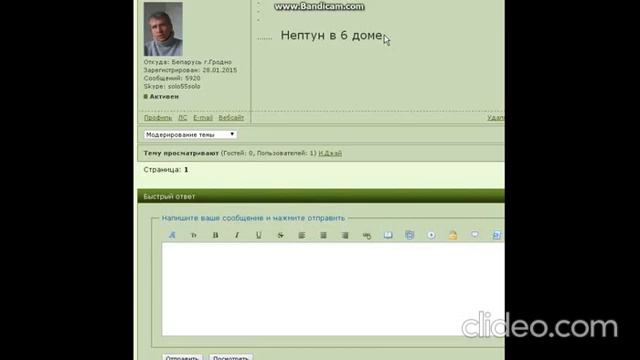Screen dimensions: 640x360
Task: Click the user avatar photo
Action: tap(163, 29)
